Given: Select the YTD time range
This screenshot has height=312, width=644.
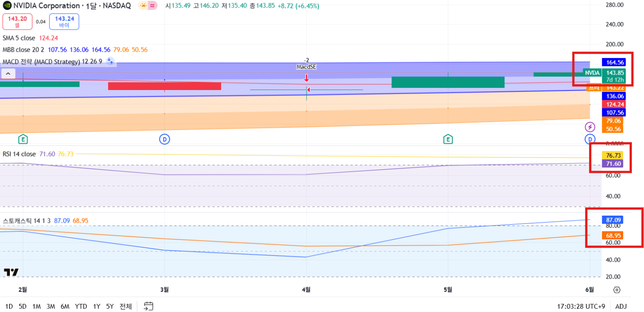Looking at the screenshot, I should coord(81,306).
